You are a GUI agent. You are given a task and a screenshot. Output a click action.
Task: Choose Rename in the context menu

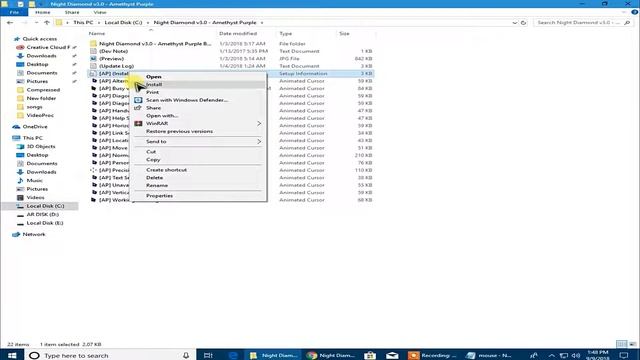[157, 185]
